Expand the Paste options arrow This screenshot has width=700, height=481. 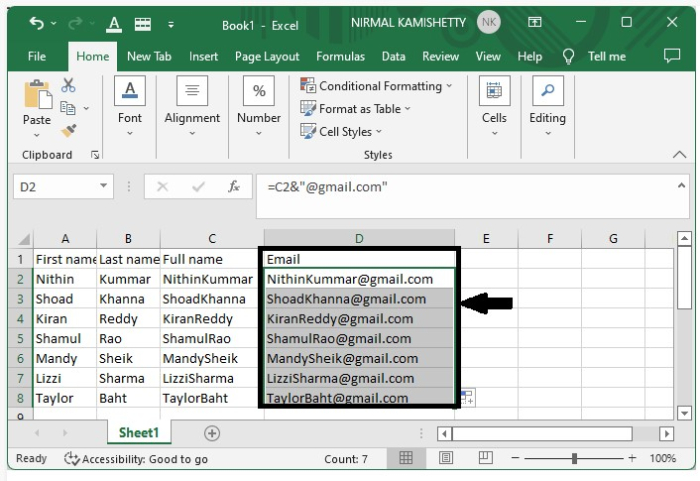[x=37, y=135]
